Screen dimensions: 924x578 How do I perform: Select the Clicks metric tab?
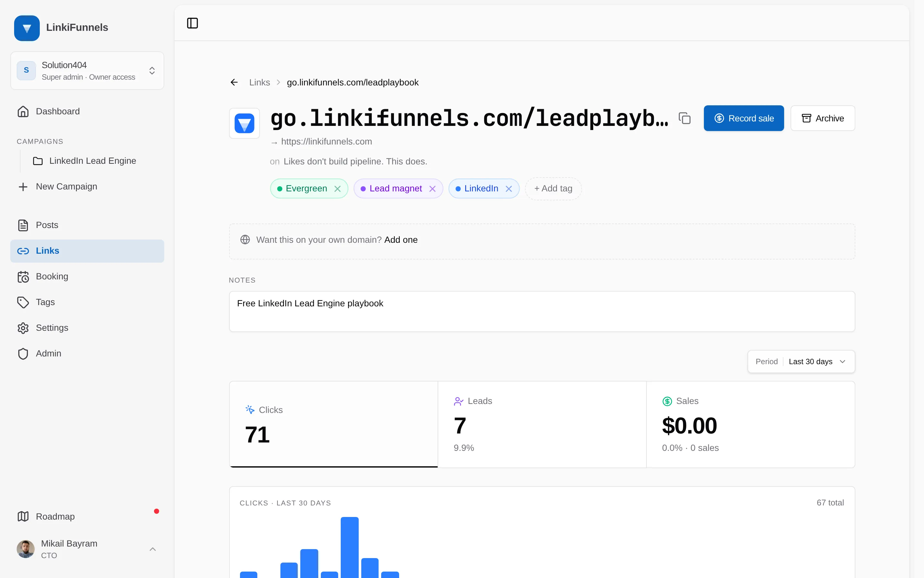pos(333,424)
